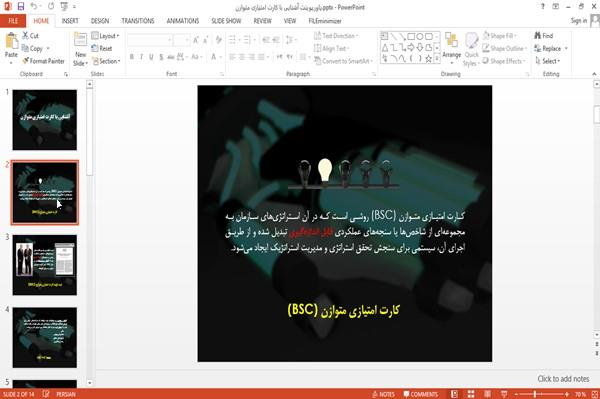This screenshot has height=399, width=600.
Task: Zoom in with the plus button
Action: click(x=567, y=394)
